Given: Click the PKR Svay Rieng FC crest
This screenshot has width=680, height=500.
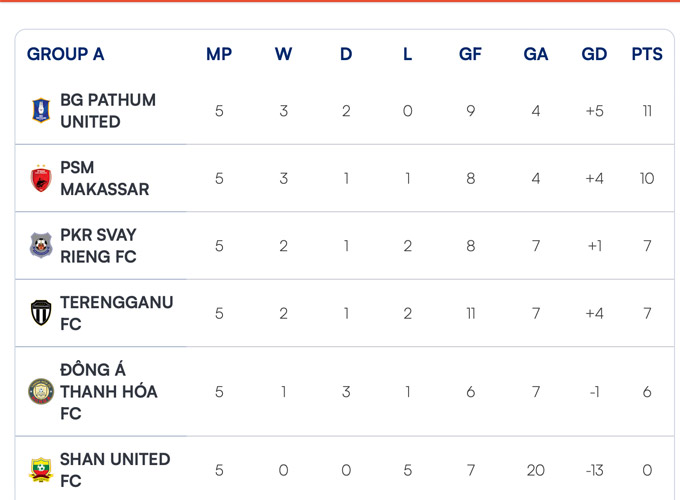Looking at the screenshot, I should pyautogui.click(x=41, y=245).
